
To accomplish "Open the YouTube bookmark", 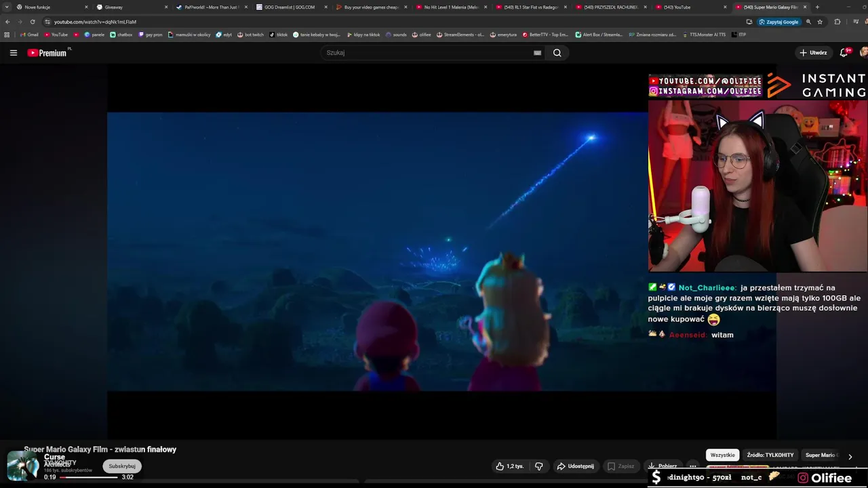I will (56, 35).
